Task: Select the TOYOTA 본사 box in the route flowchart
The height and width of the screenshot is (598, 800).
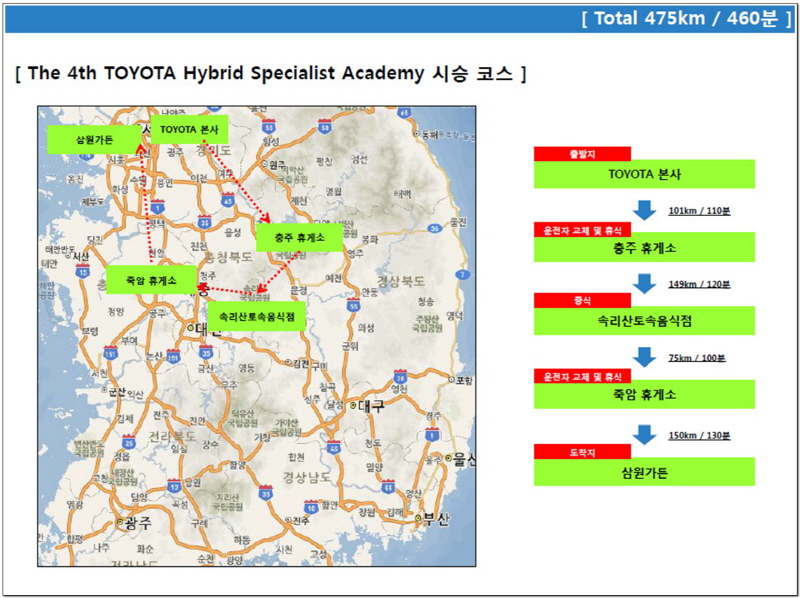Action: (x=644, y=174)
